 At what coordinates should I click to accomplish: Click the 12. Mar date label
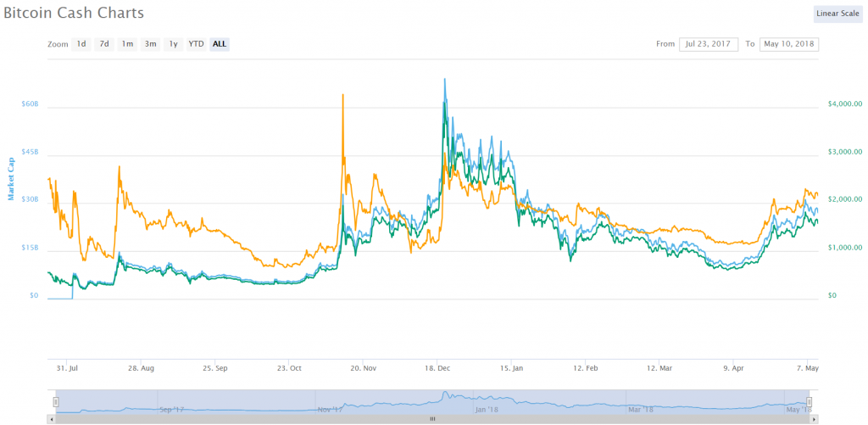659,368
